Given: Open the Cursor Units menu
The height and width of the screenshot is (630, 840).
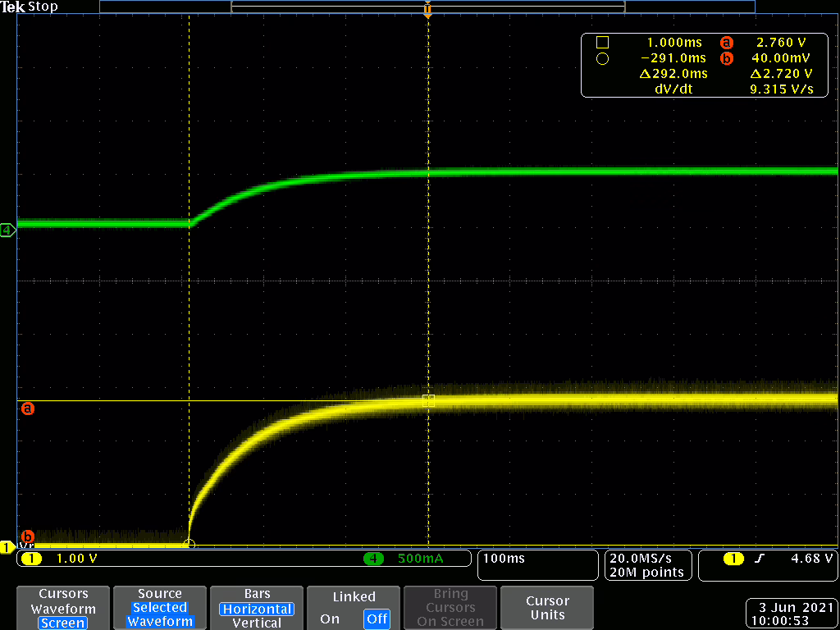Looking at the screenshot, I should pos(547,608).
